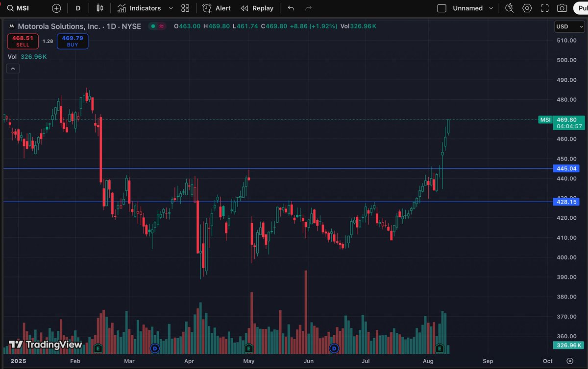Image resolution: width=588 pixels, height=369 pixels.
Task: Click May earnings E marker
Action: tap(249, 348)
